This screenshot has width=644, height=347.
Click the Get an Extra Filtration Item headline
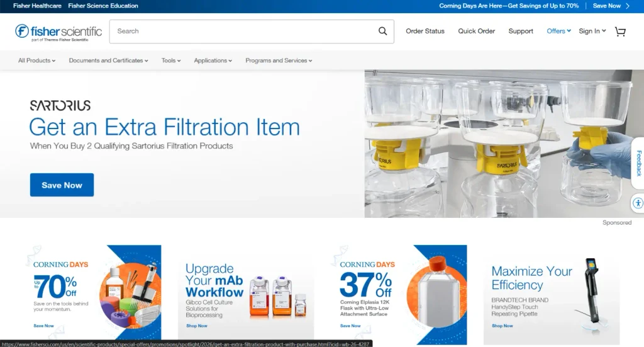tap(164, 127)
